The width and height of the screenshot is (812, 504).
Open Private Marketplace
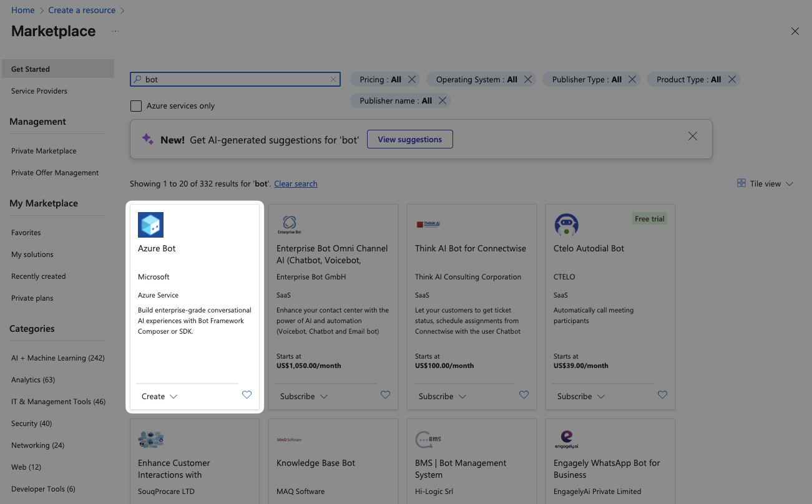(44, 150)
